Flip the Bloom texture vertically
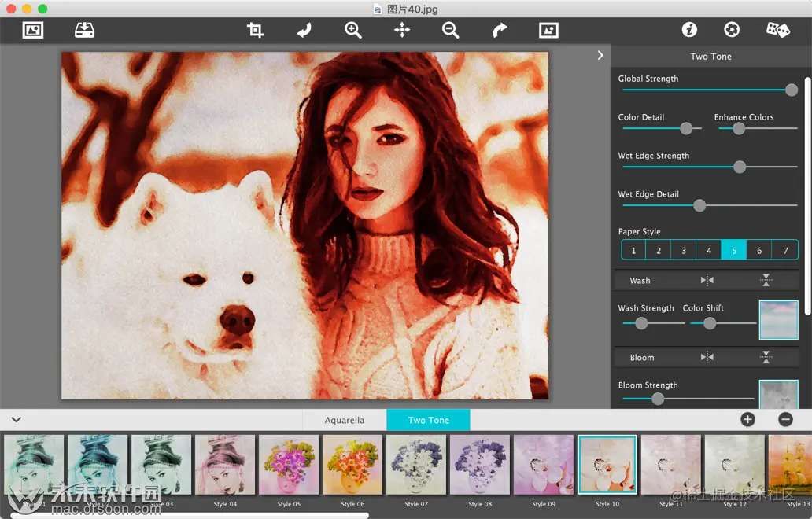 766,357
